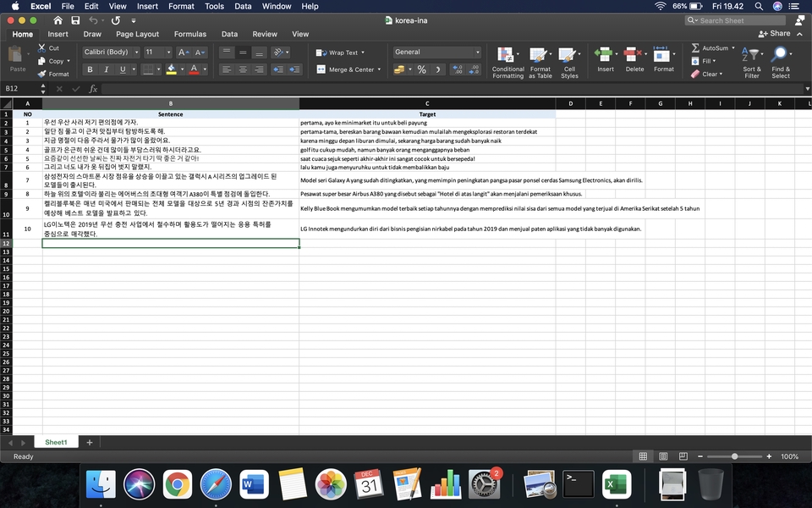Expand the General number format dropdown
The width and height of the screenshot is (812, 508).
(477, 52)
